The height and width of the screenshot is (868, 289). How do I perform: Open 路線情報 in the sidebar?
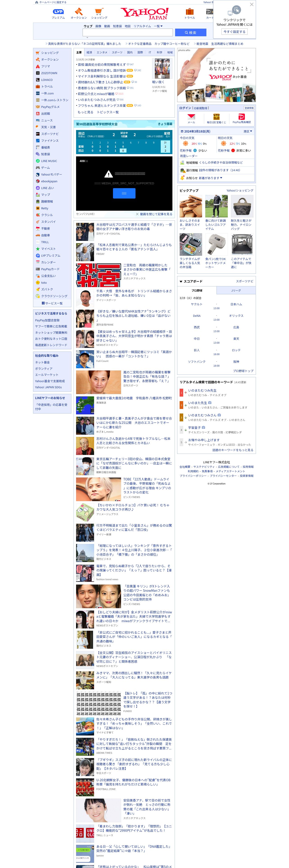[x=47, y=201]
